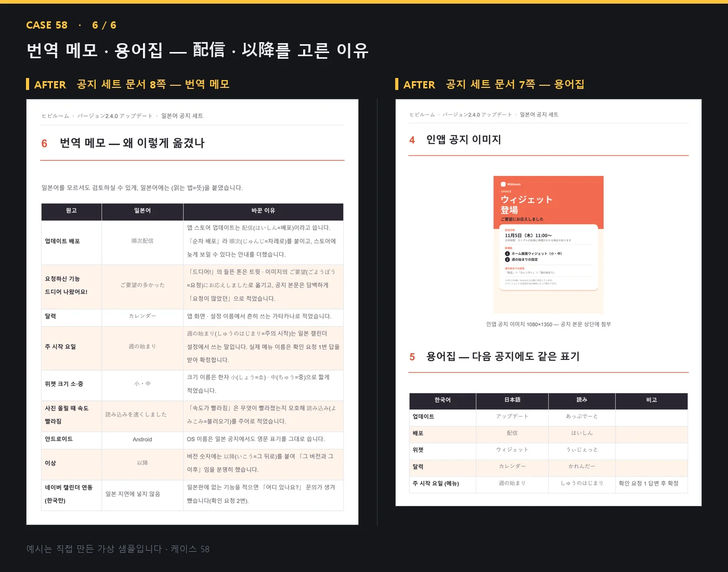This screenshot has height=572, width=728.
Task: Click section heading '번역 메모 — 왜 이렇게 옮겼나'
Action: tap(132, 143)
